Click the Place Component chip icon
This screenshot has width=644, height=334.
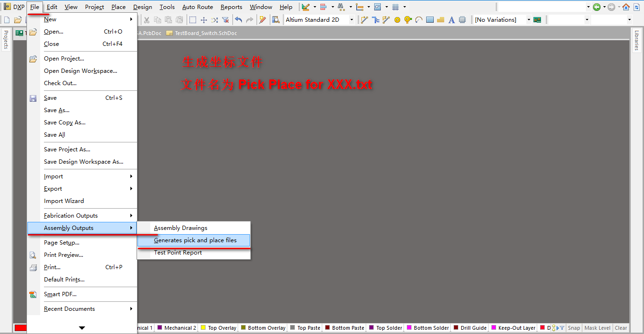coord(463,20)
